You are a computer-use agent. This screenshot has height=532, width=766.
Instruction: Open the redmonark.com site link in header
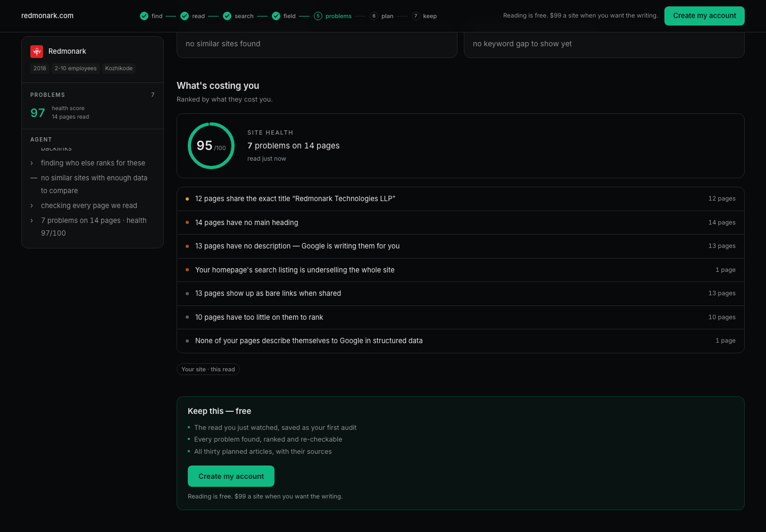point(47,16)
